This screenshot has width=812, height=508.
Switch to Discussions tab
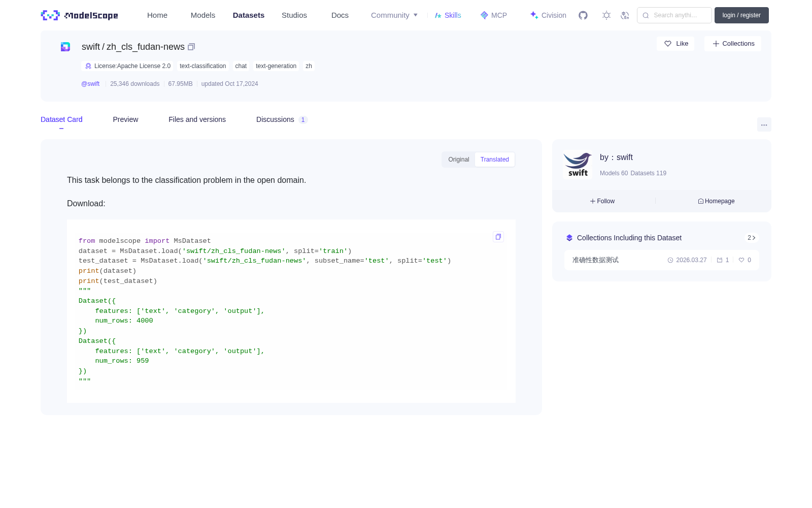point(282,119)
